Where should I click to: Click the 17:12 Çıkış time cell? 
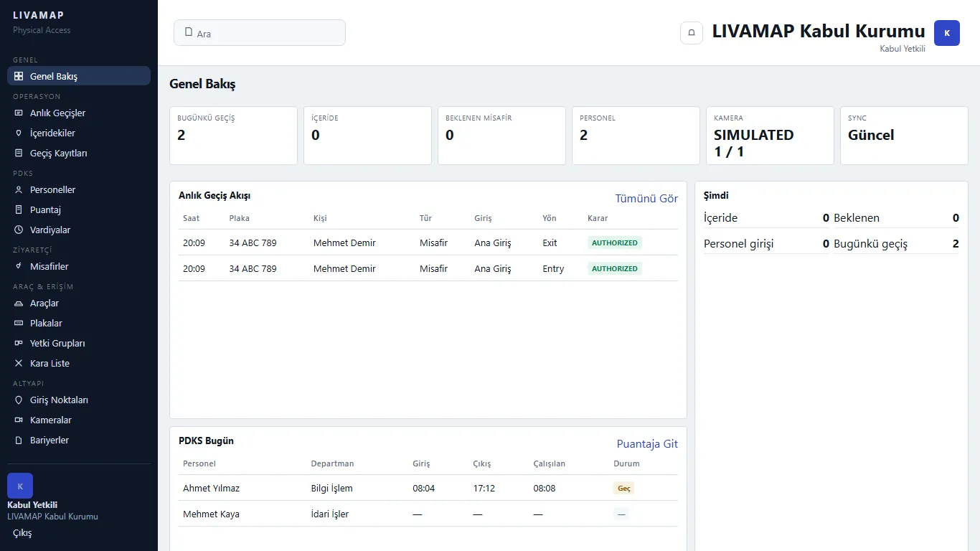(x=484, y=488)
